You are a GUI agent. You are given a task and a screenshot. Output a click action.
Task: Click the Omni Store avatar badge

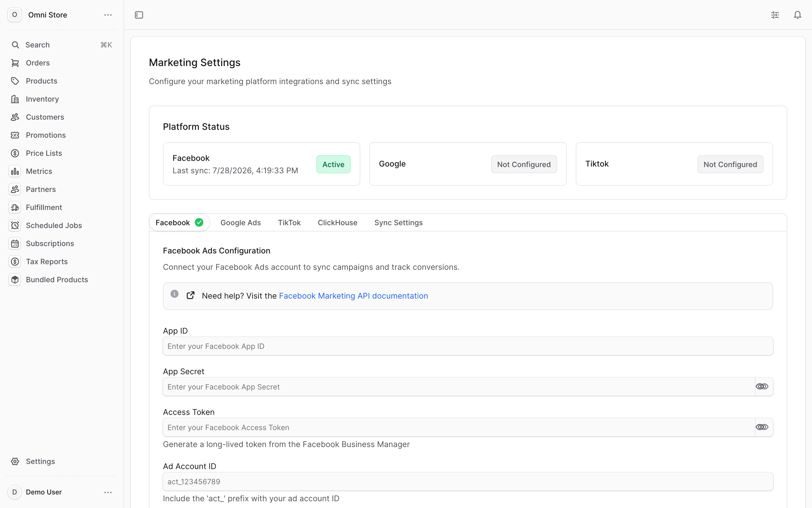click(14, 15)
